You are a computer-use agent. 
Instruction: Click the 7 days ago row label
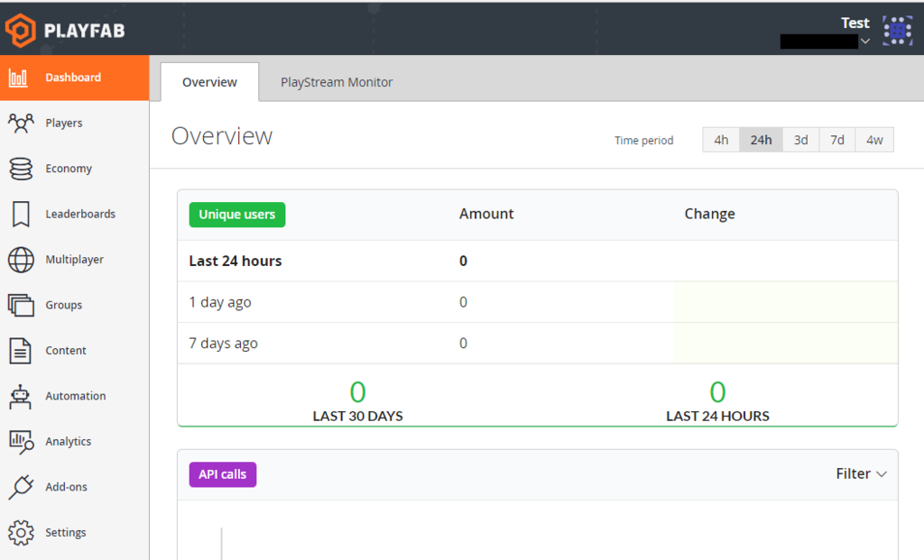(x=224, y=344)
